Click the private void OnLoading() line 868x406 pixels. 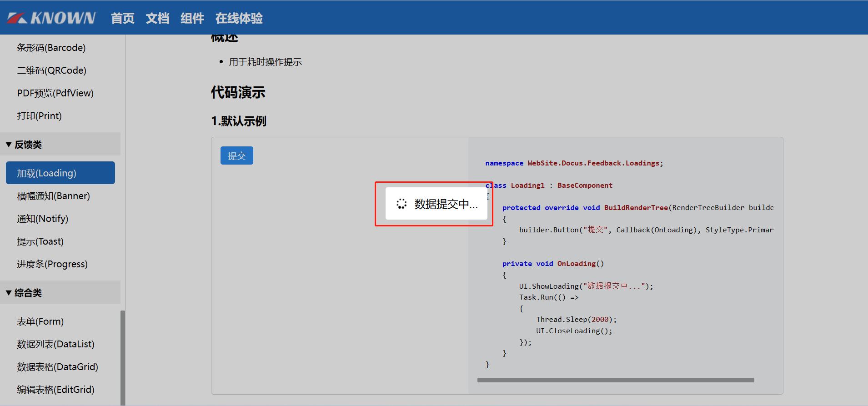pyautogui.click(x=553, y=264)
